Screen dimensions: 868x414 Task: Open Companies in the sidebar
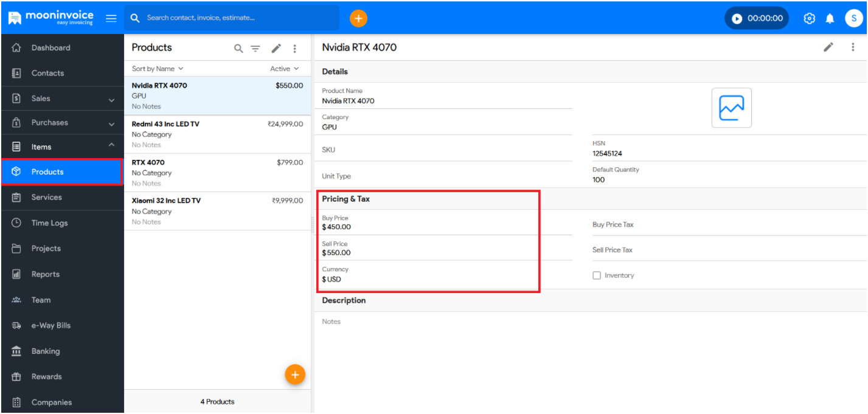(x=62, y=402)
